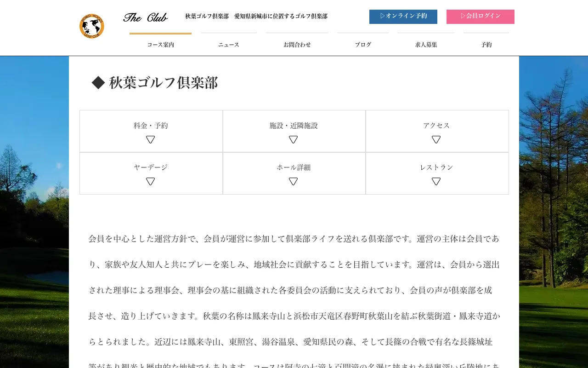
Task: Go to お問合わせ in navigation
Action: pos(297,45)
